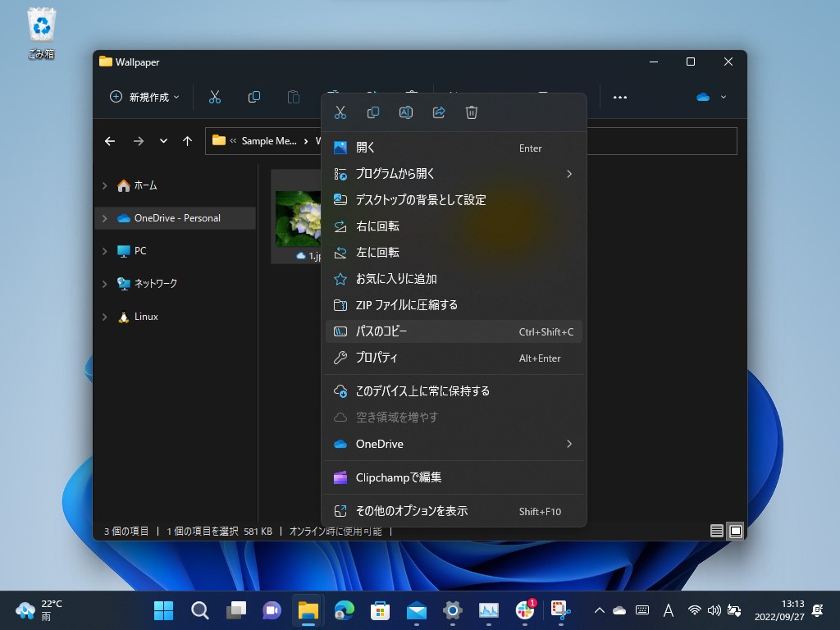Click the Share icon in the context menu
The image size is (840, 630).
point(439,112)
